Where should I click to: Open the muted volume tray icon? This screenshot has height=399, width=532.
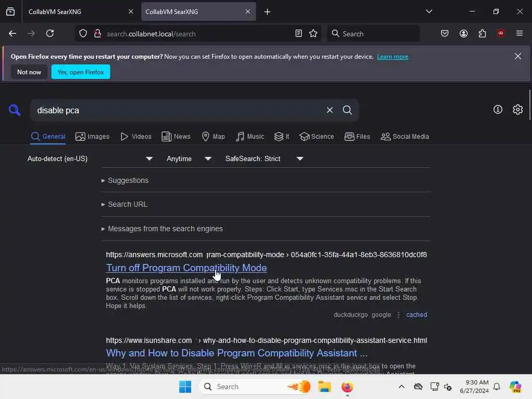(447, 387)
